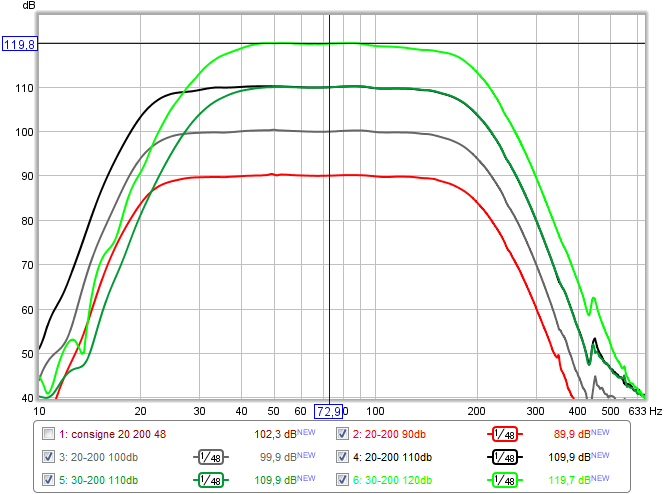Enable the '1: consigne 20 200 48' trace checkbox
Screen dimensions: 664x494
(x=48, y=434)
